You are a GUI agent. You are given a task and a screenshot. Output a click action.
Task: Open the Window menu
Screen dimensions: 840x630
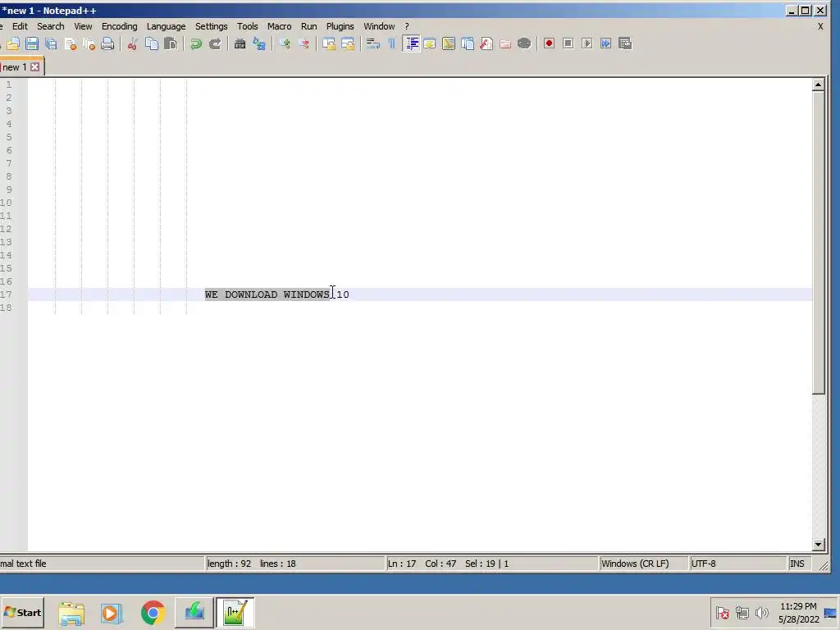379,26
